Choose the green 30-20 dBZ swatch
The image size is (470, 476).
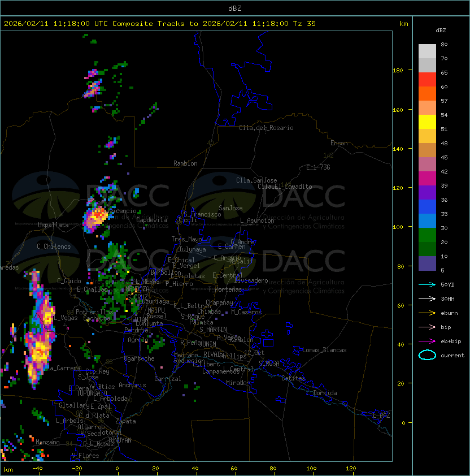[427, 235]
